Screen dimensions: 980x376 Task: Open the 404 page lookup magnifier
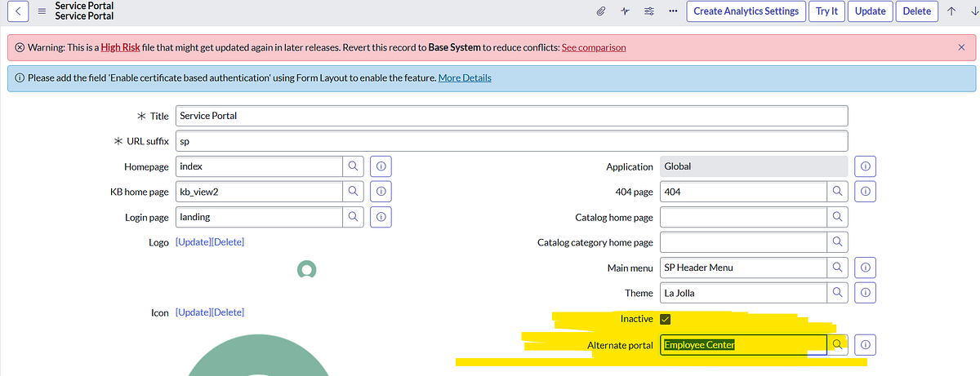pyautogui.click(x=837, y=192)
